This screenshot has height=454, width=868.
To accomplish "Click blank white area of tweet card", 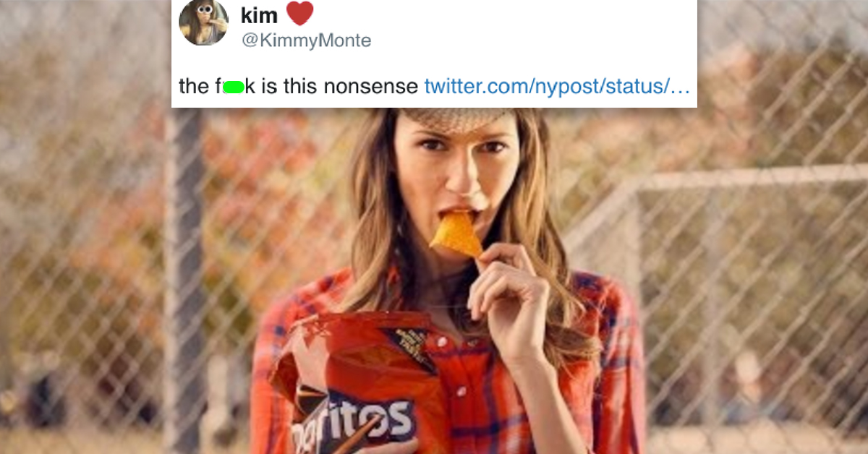I will click(542, 36).
